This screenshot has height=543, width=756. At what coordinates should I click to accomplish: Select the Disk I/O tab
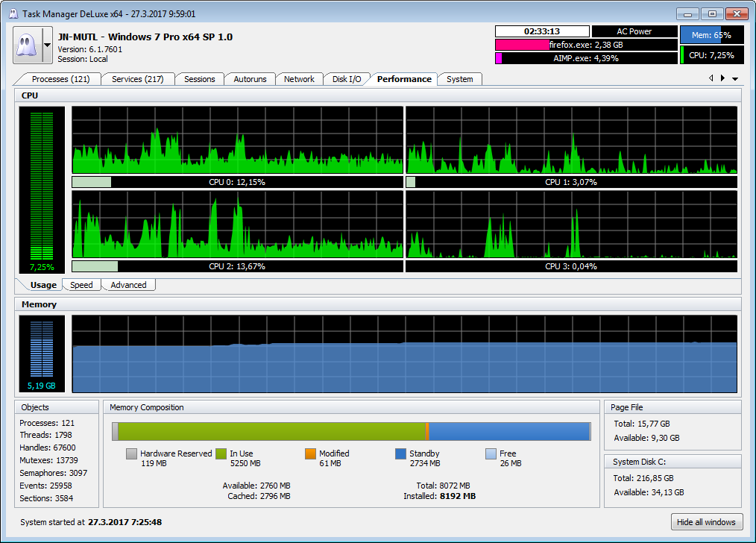pyautogui.click(x=347, y=79)
